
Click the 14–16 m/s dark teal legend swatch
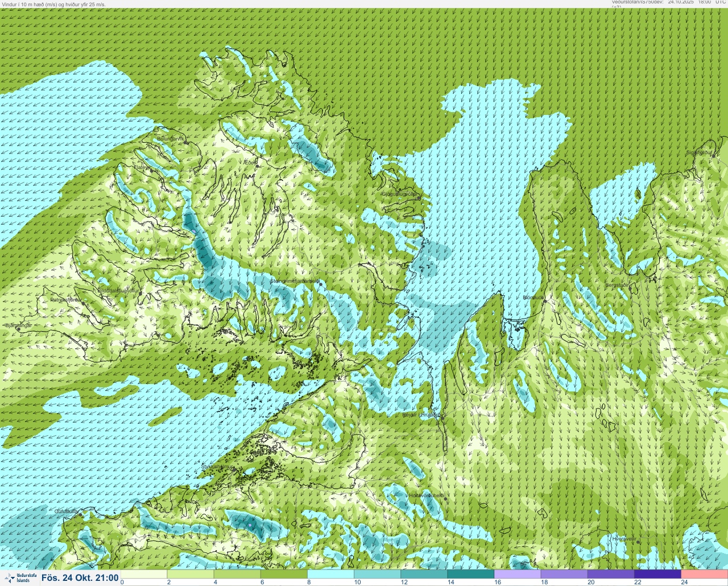tap(471, 574)
